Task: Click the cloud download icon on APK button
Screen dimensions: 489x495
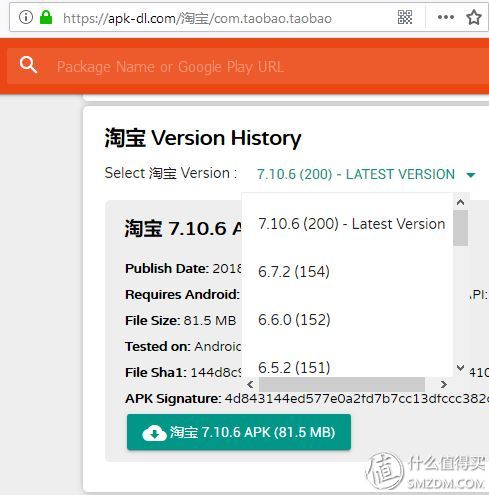Action: [154, 433]
